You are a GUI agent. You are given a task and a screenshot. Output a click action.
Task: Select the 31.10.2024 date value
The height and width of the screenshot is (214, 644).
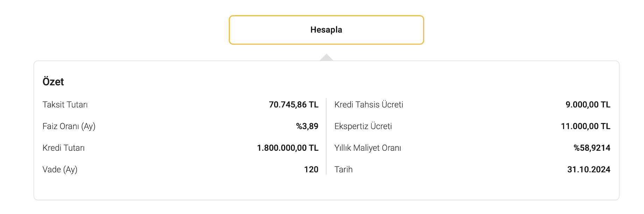[588, 170]
